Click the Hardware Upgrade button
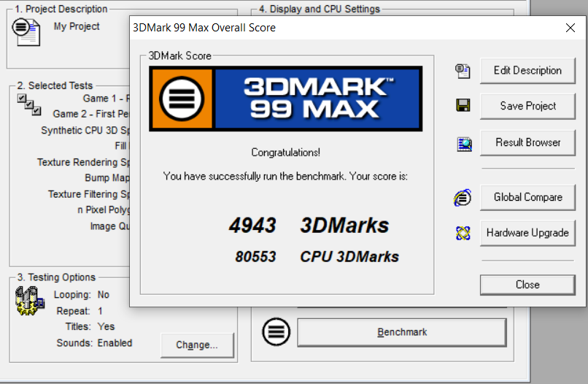588x384 pixels. [527, 233]
